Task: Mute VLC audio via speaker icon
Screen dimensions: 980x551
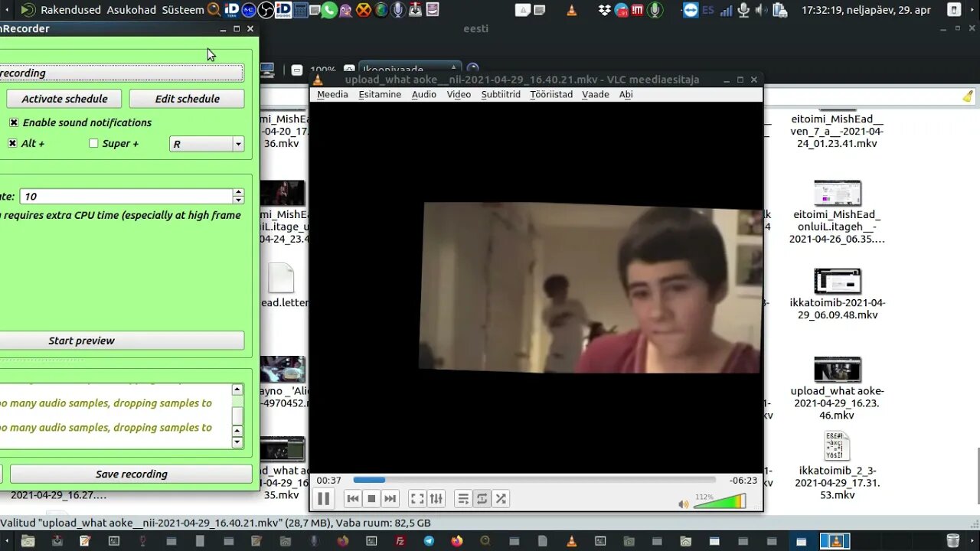Action: pos(684,504)
